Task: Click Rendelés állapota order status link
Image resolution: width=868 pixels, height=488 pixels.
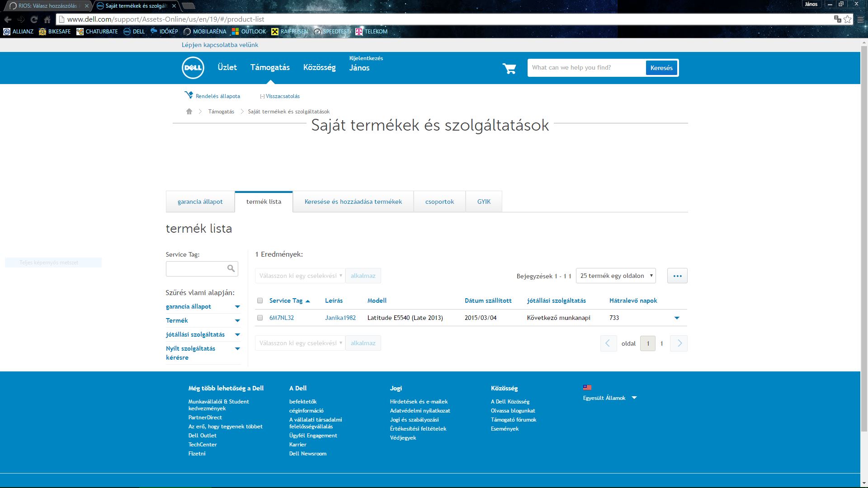Action: pyautogui.click(x=212, y=96)
